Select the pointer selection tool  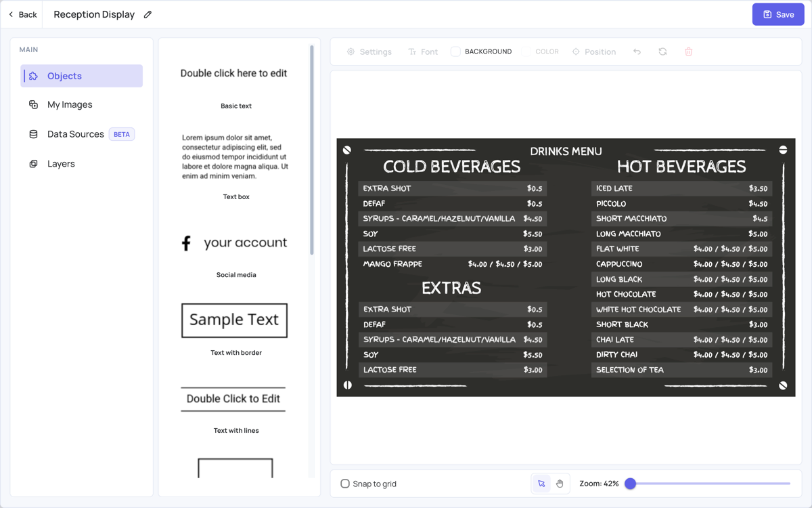pyautogui.click(x=541, y=484)
